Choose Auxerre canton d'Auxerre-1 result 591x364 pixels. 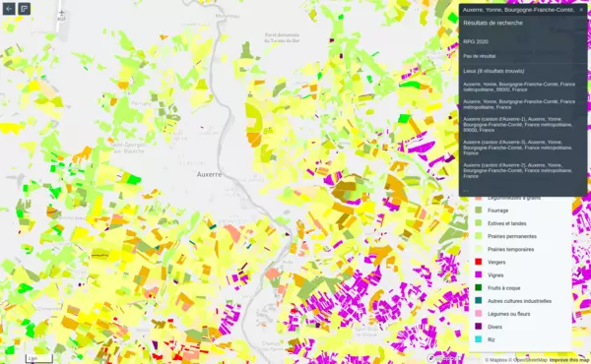coord(519,124)
